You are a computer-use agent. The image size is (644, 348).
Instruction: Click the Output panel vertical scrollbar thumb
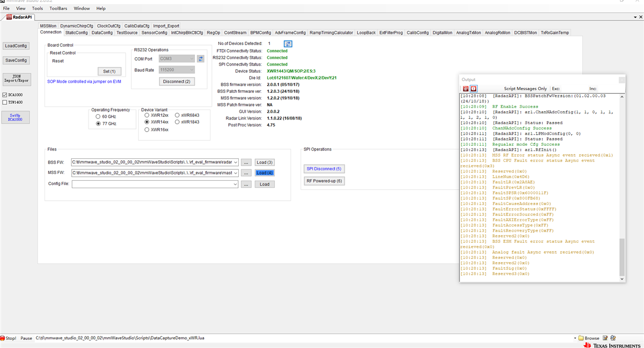(x=622, y=257)
